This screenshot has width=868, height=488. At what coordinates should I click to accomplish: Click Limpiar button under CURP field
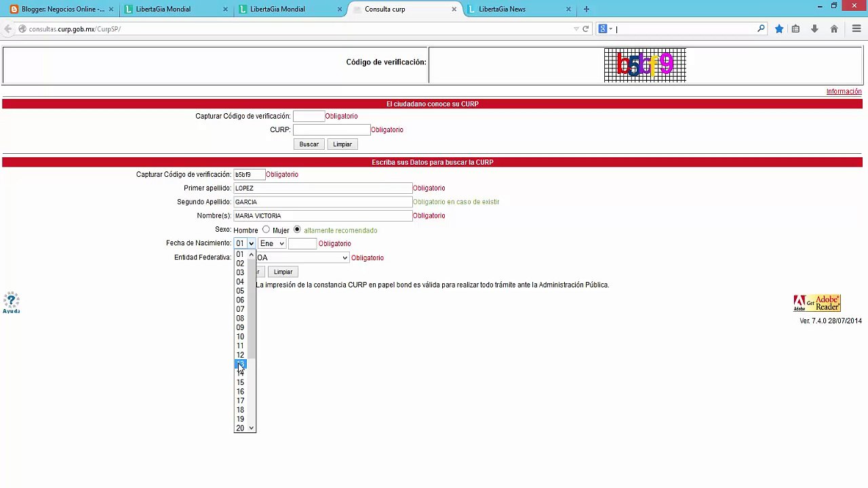point(342,144)
